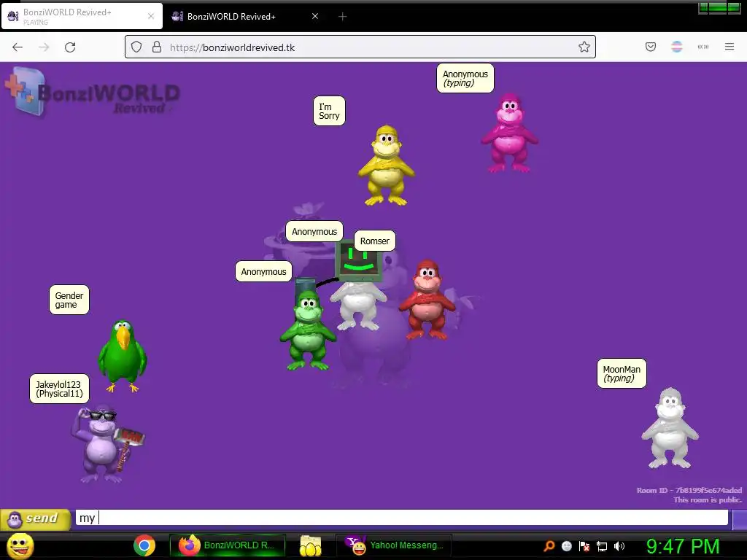
Task: Click the Room ID text
Action: 689,490
